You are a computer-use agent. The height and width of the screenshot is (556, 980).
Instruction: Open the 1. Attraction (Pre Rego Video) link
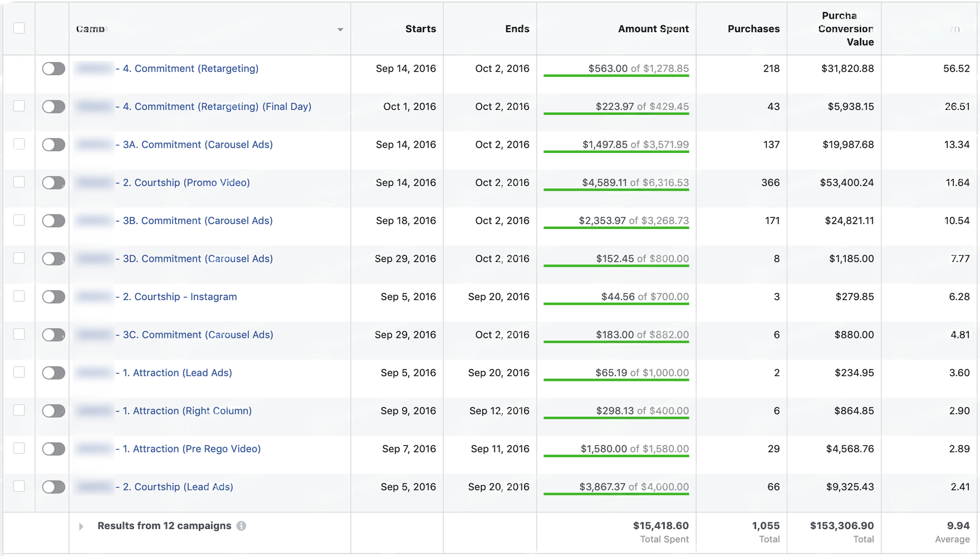tap(188, 449)
